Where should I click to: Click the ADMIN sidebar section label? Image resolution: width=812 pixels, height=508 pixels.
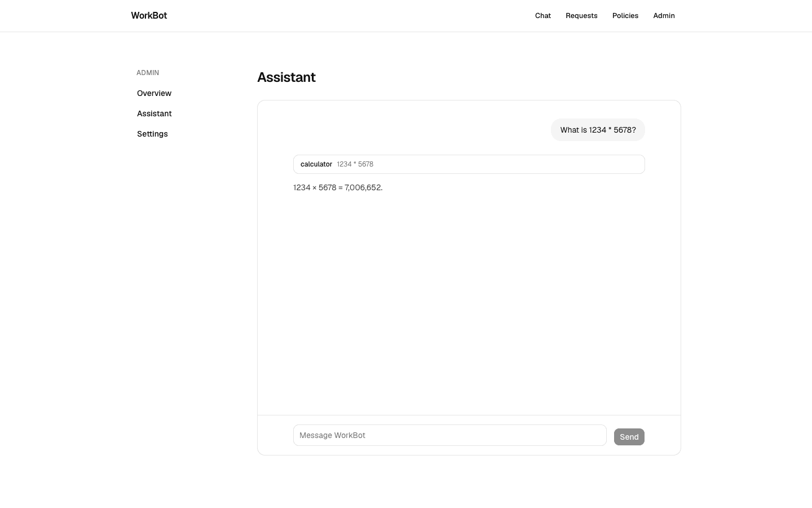click(148, 73)
